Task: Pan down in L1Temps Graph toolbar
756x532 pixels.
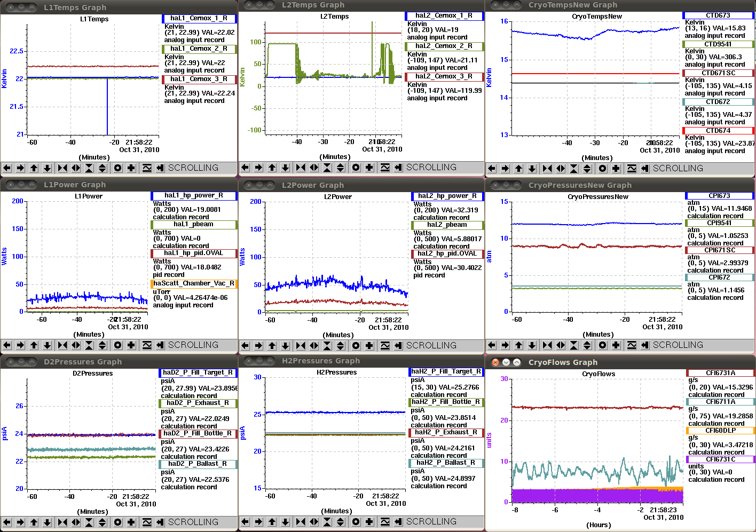Action: pos(47,168)
